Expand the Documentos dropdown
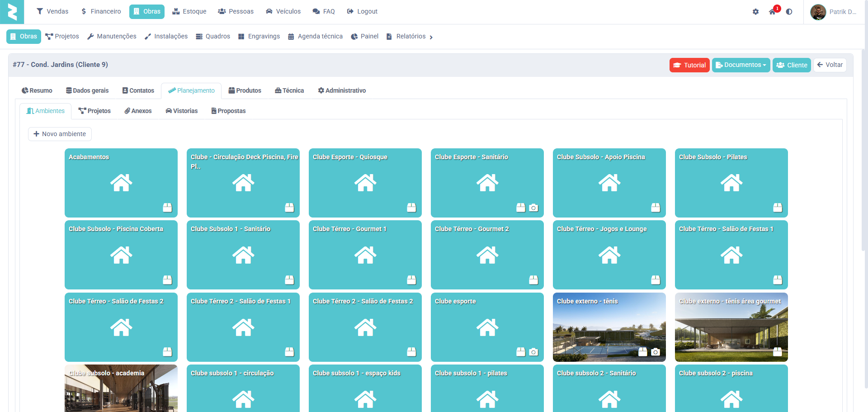 tap(741, 65)
